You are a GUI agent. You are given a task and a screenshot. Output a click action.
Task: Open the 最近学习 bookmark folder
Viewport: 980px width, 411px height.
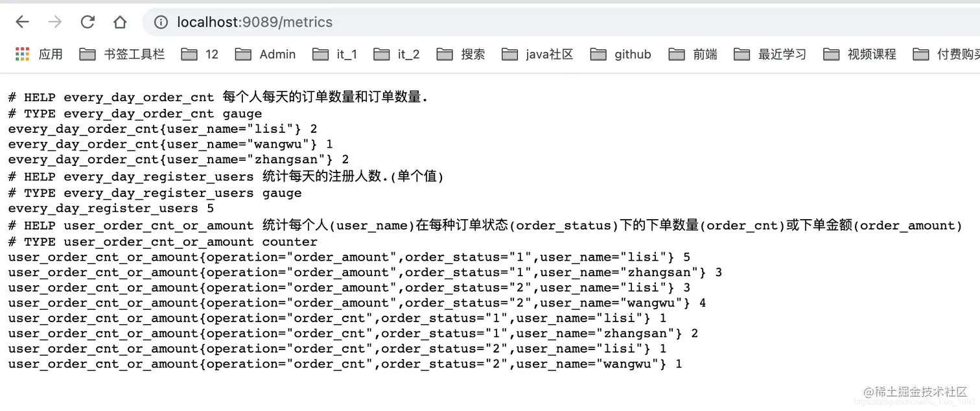770,54
